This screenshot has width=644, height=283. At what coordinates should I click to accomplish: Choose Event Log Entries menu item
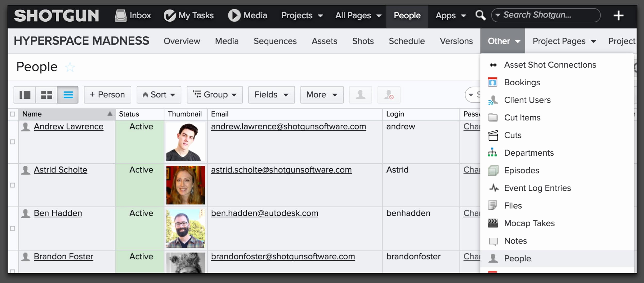(x=537, y=188)
